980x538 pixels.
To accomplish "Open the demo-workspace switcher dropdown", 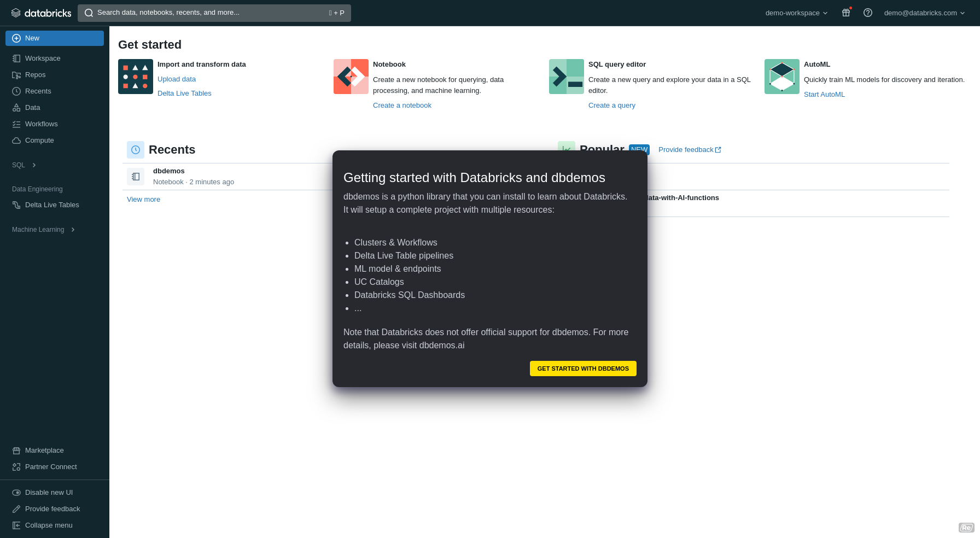I will 796,13.
